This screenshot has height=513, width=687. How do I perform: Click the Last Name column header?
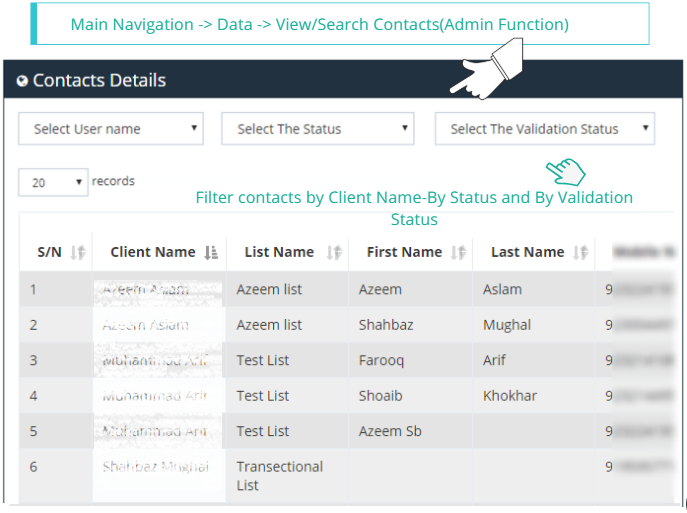point(528,253)
